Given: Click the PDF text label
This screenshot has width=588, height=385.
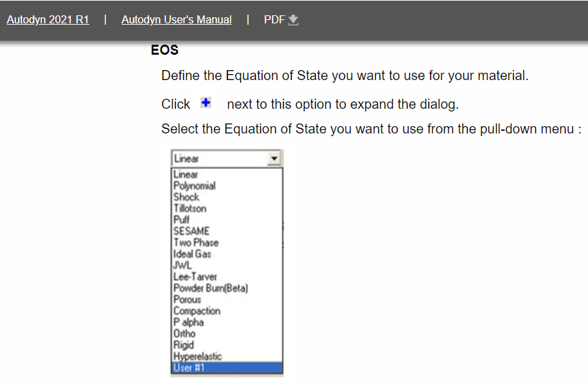Looking at the screenshot, I should pyautogui.click(x=274, y=19).
